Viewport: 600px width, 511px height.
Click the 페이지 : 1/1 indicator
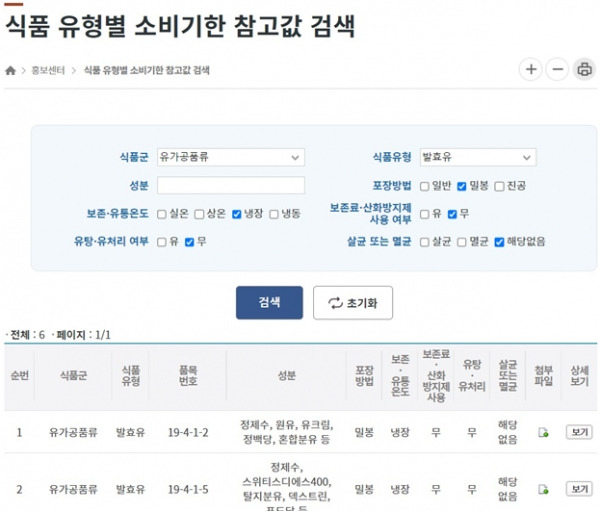(x=81, y=335)
